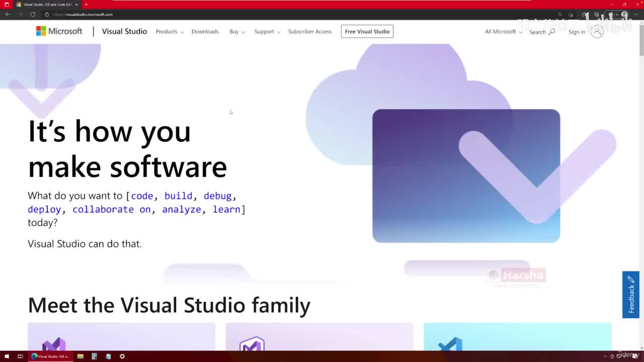Click the search magnifier icon
This screenshot has width=644, height=362.
[x=552, y=32]
